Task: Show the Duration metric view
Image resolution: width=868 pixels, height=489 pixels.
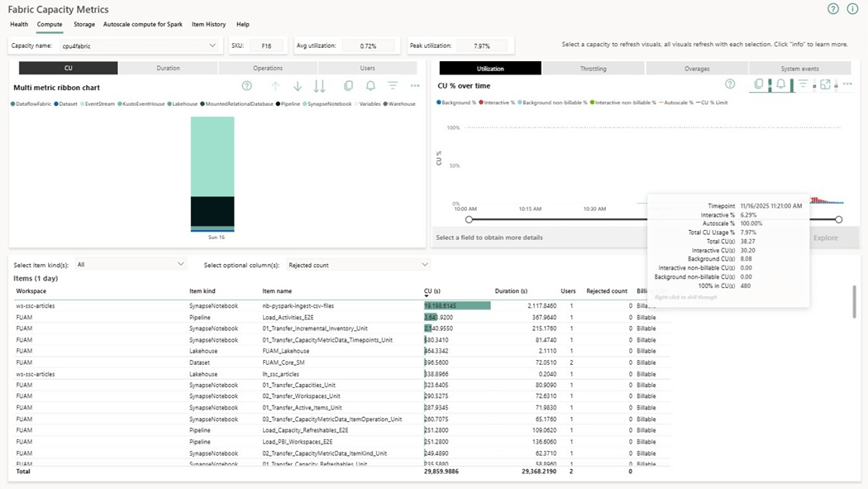Action: click(x=168, y=69)
